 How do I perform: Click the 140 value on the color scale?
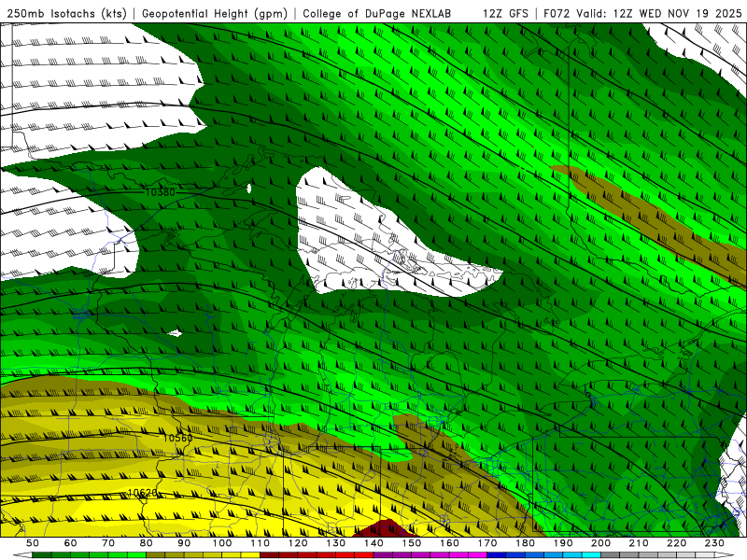click(x=373, y=543)
